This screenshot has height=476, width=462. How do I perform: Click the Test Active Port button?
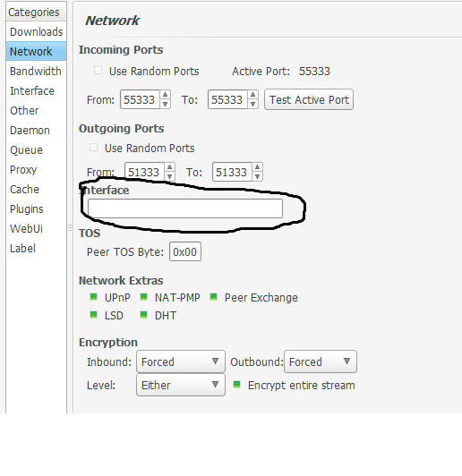(x=309, y=99)
